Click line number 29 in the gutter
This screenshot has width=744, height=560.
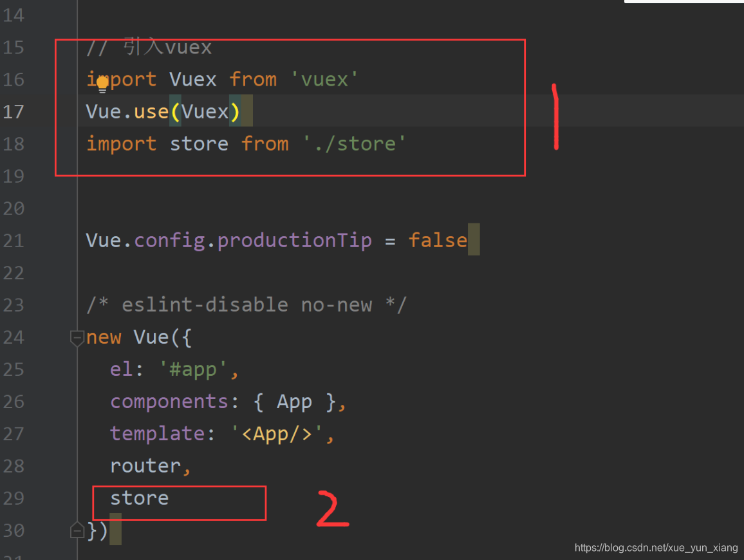pyautogui.click(x=14, y=498)
